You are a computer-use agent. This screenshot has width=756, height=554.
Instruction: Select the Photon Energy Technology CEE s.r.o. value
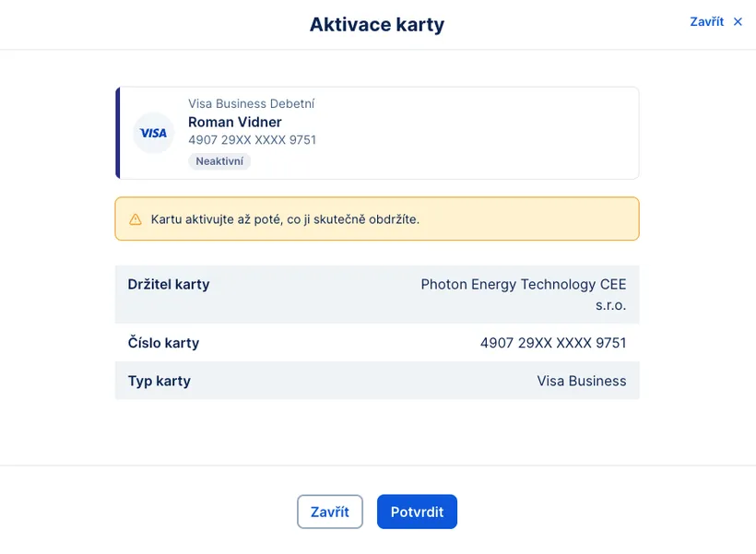click(522, 293)
